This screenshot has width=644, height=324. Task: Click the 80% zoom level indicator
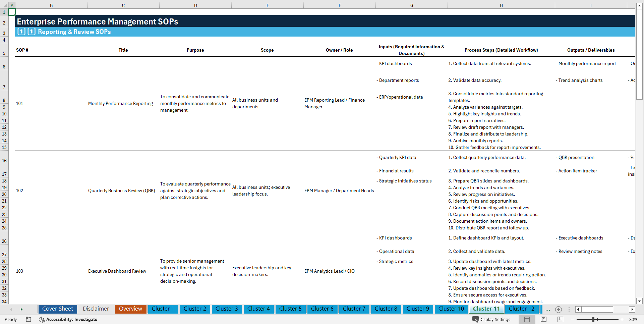coord(633,319)
